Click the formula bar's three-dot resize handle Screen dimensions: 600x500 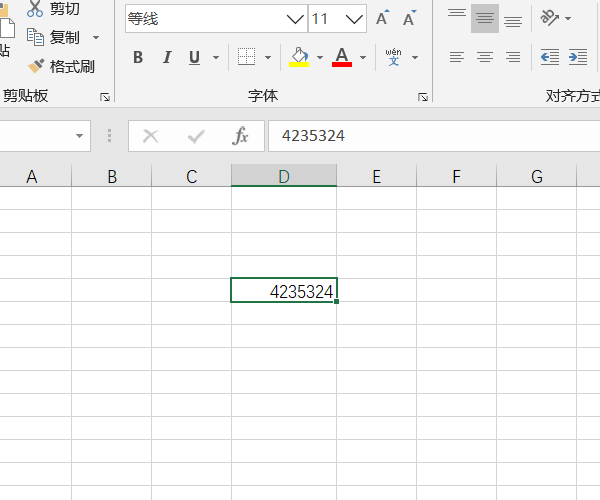pos(109,136)
